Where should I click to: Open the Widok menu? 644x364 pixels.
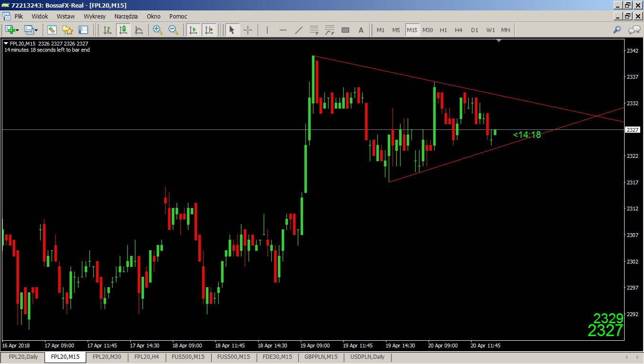pyautogui.click(x=40, y=16)
